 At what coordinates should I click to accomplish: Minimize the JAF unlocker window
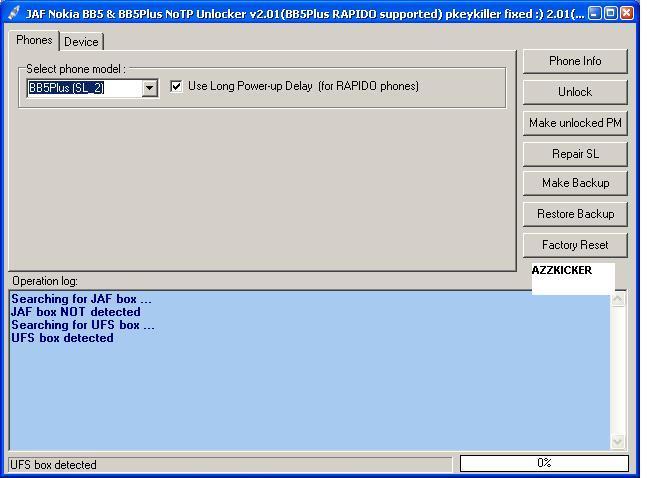coord(595,13)
